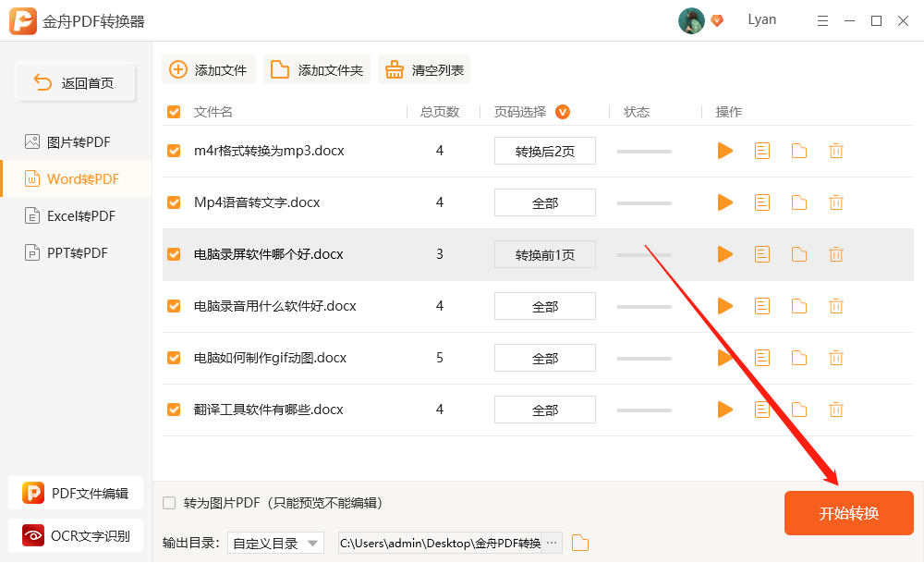Image resolution: width=924 pixels, height=563 pixels.
Task: Uncheck the 电脑录音用什么软件好.docx checkbox
Action: click(174, 306)
